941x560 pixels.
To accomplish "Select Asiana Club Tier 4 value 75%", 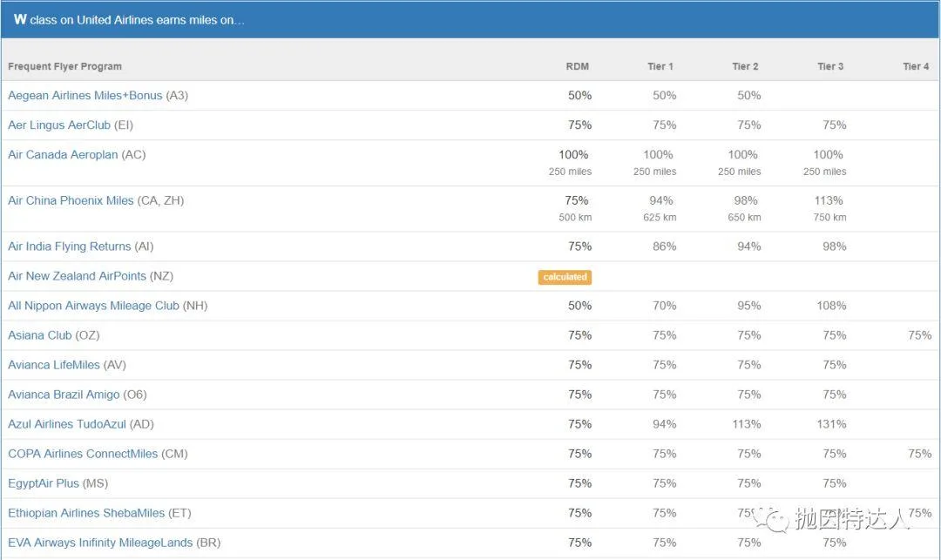I will click(920, 335).
